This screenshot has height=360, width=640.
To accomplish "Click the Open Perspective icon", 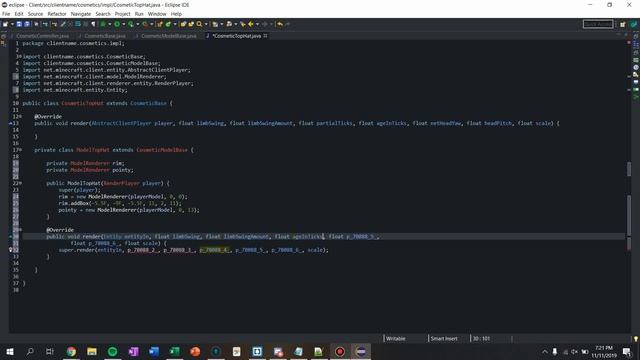I will tap(622, 24).
